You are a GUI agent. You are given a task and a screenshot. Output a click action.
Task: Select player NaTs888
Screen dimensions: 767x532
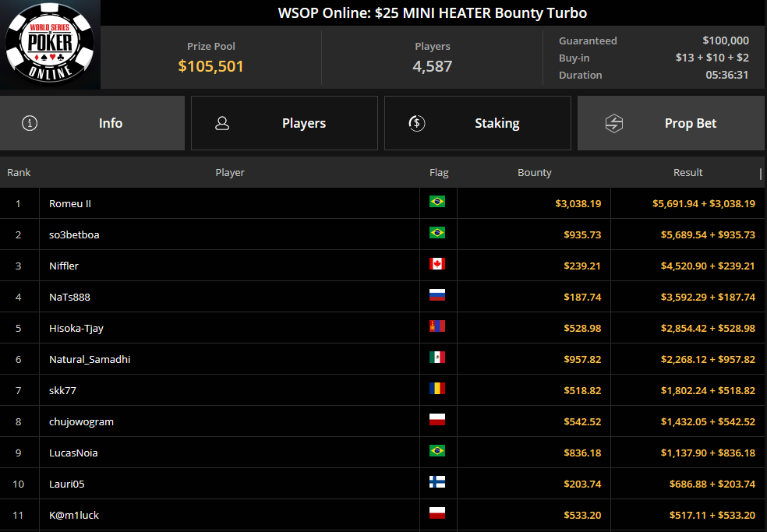pos(69,297)
